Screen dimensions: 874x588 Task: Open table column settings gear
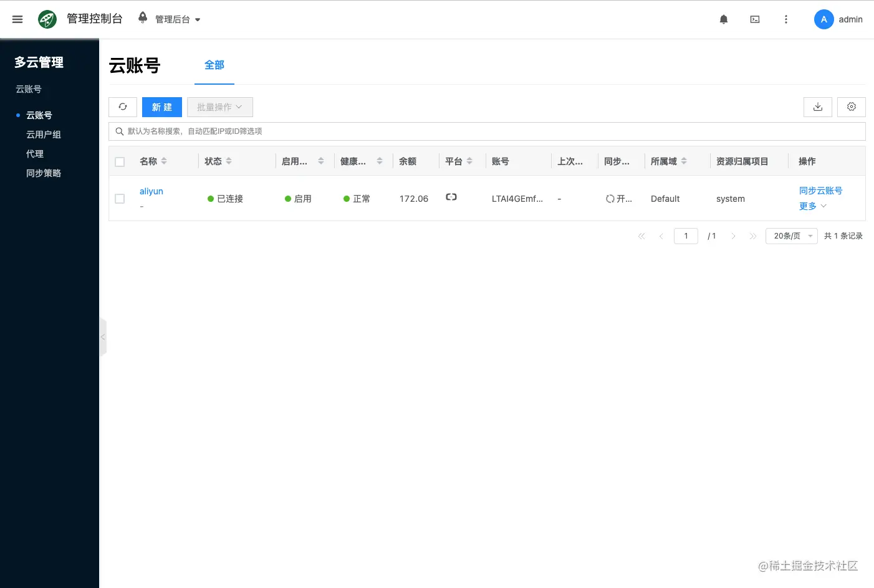coord(852,107)
